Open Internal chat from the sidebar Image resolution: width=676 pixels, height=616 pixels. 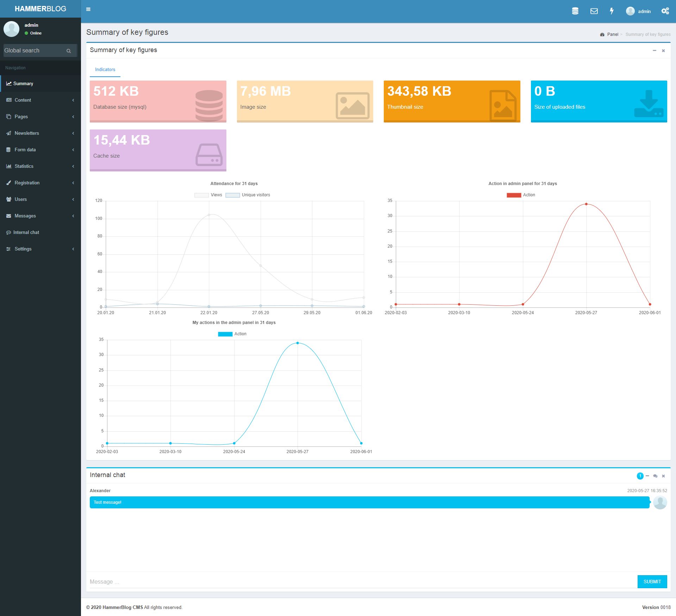[x=26, y=233]
